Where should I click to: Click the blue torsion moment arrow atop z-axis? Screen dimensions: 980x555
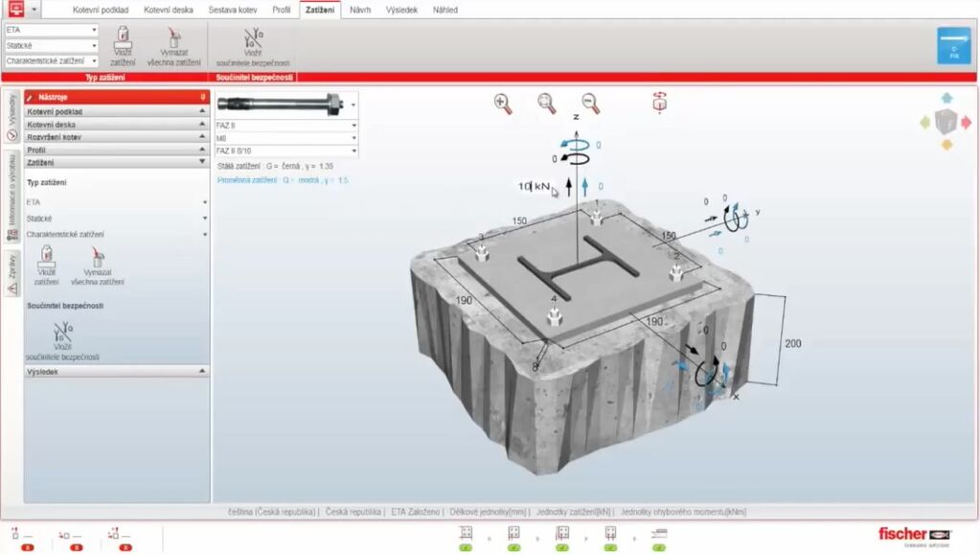click(576, 145)
